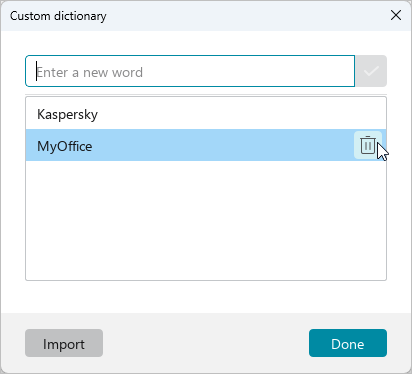The image size is (412, 374).
Task: Click the Import button
Action: pyautogui.click(x=64, y=343)
